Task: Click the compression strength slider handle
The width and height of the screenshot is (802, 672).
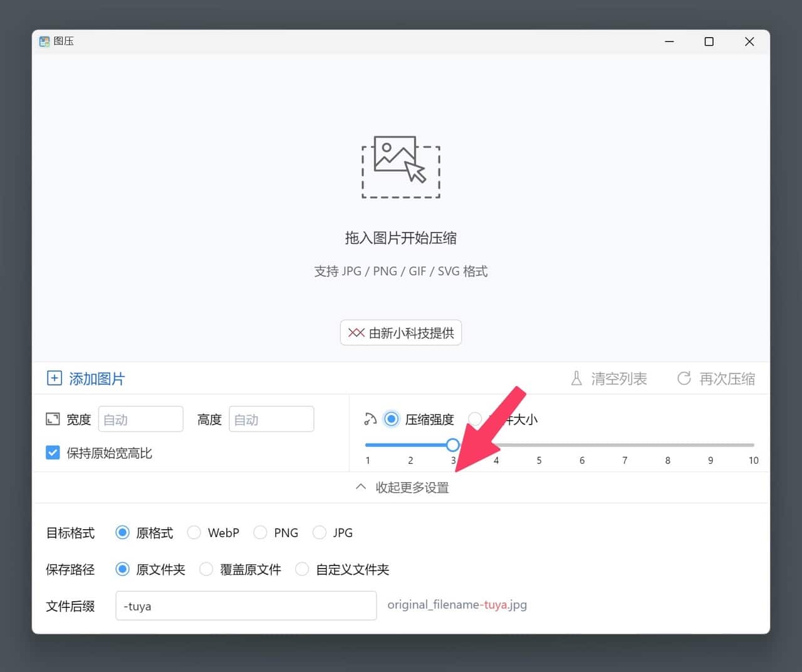Action: tap(452, 445)
